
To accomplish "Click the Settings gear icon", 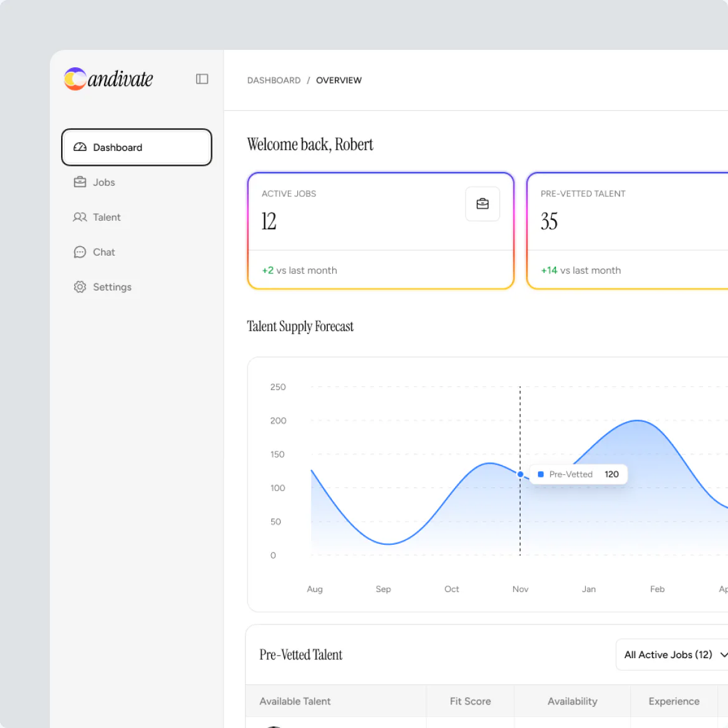I will (x=80, y=287).
